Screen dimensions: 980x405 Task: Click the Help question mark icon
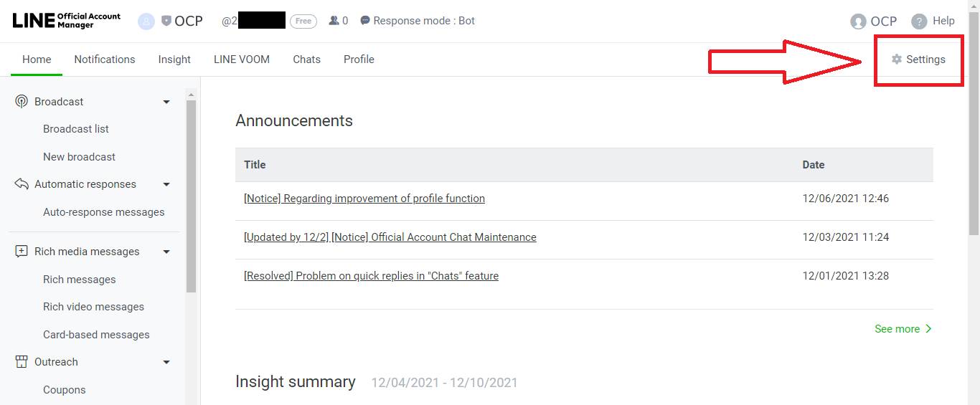919,22
